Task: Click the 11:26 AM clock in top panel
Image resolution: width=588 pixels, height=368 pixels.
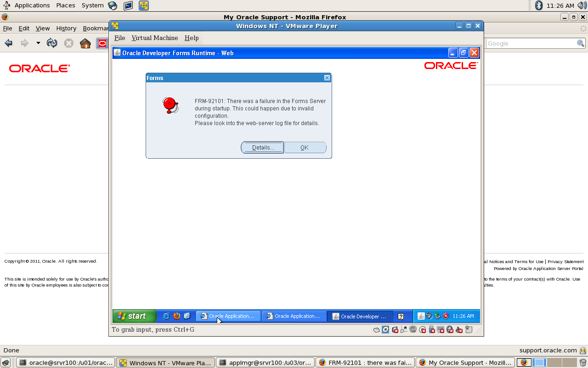Action: (560, 6)
